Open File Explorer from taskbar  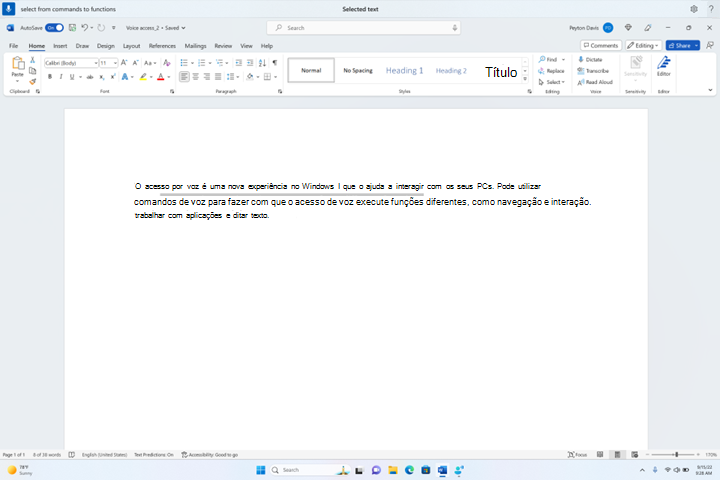pos(393,470)
